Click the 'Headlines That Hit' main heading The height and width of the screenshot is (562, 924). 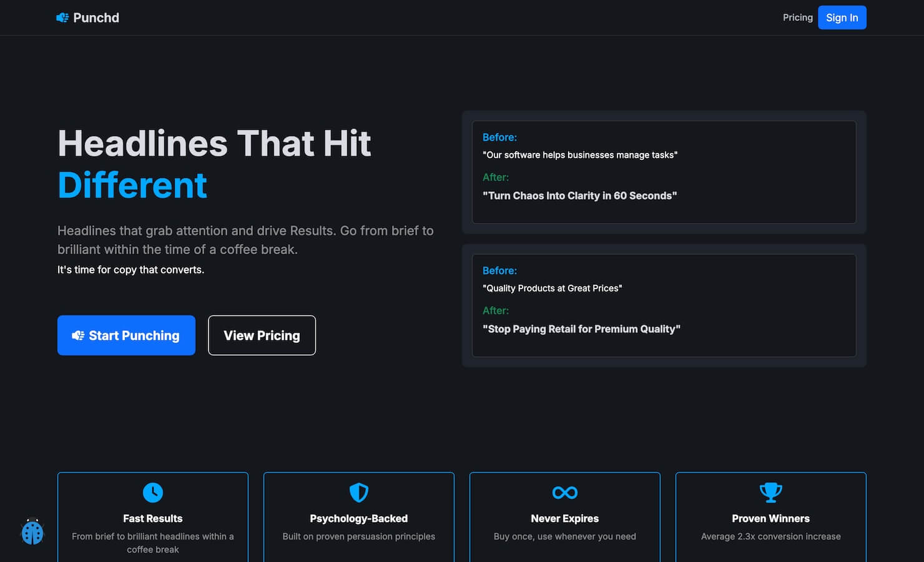(214, 144)
